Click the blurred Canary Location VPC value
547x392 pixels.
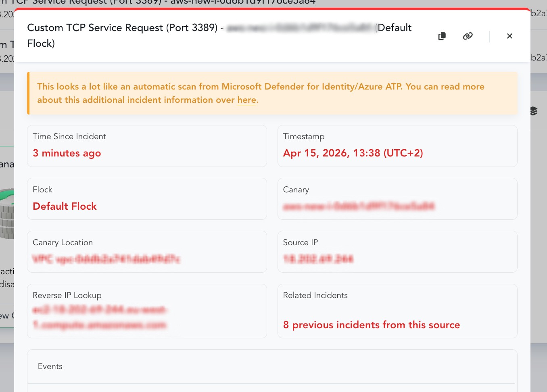[x=106, y=259]
